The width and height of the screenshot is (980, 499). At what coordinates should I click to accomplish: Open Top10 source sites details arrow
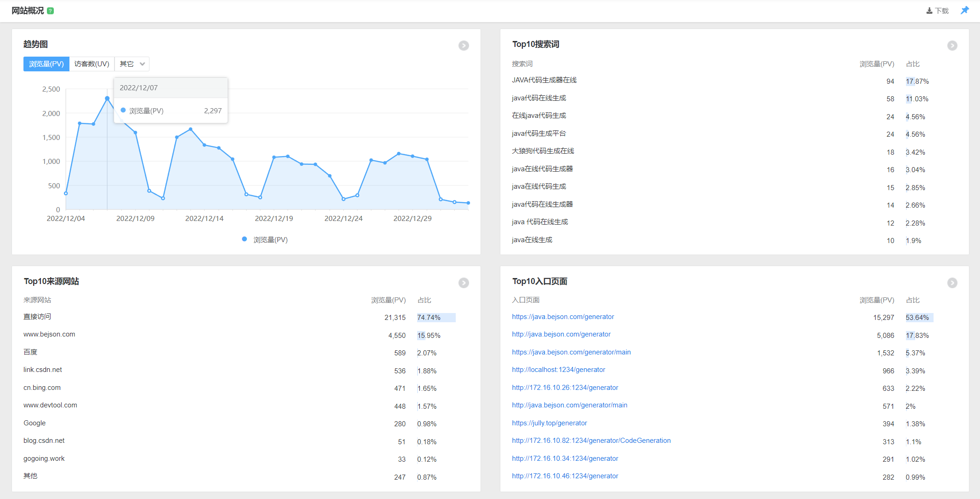pyautogui.click(x=464, y=283)
